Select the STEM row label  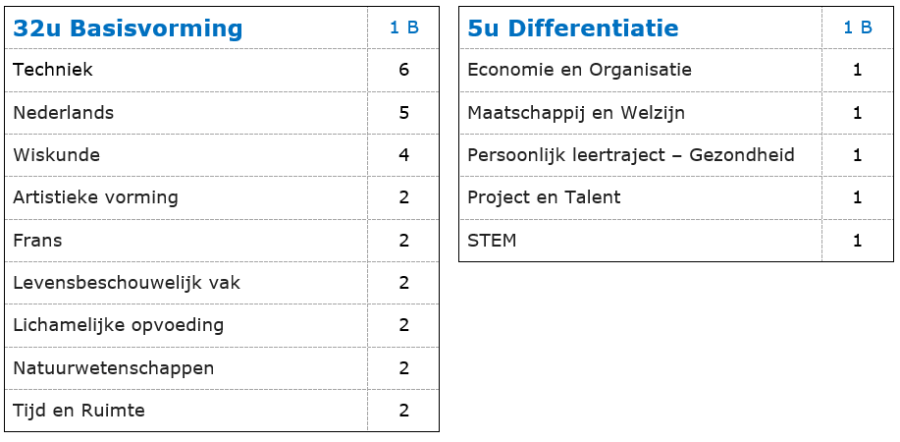point(492,240)
